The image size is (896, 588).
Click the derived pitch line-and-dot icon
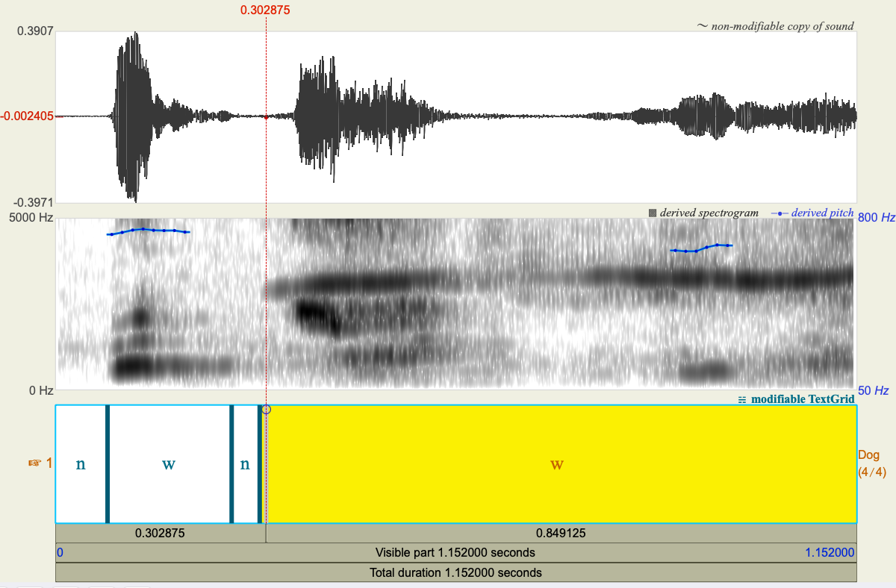coord(778,212)
